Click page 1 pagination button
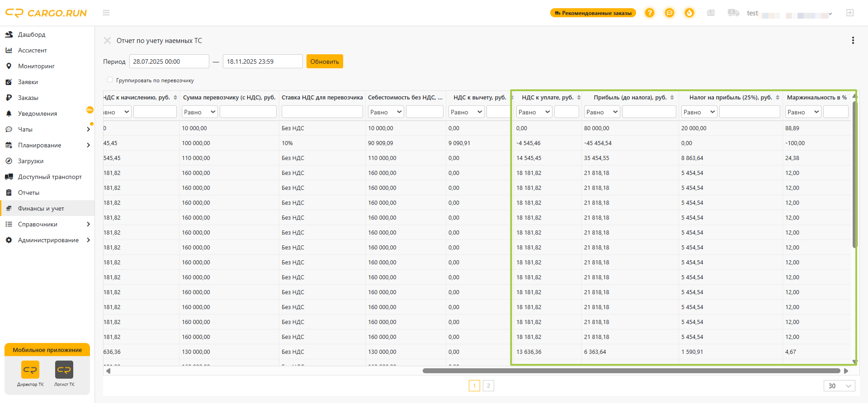The image size is (868, 403). (474, 386)
